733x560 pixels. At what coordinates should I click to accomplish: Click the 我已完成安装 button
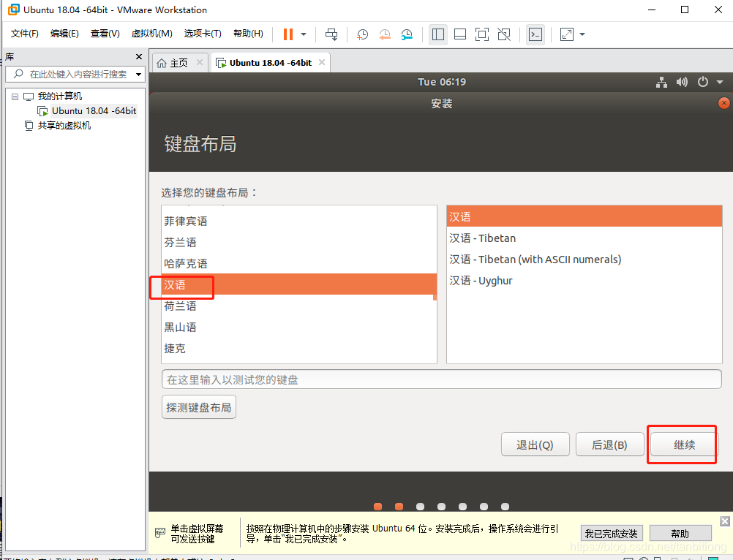pos(612,534)
